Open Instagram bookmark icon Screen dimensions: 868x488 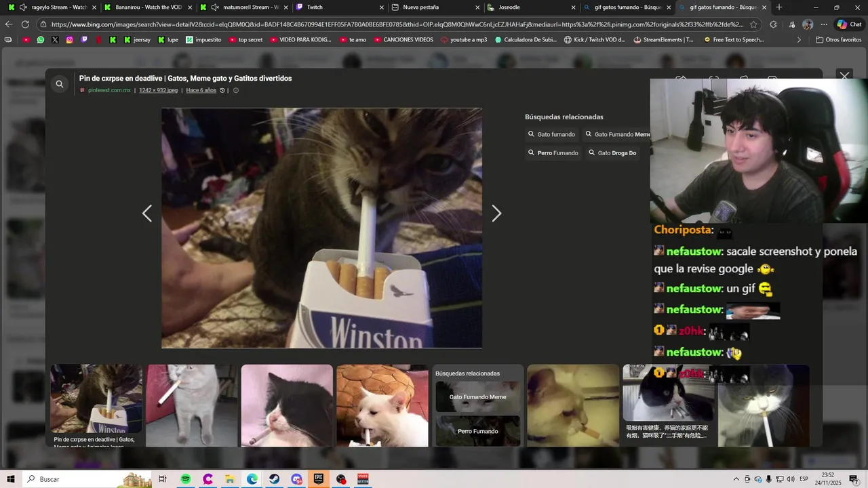tap(69, 40)
